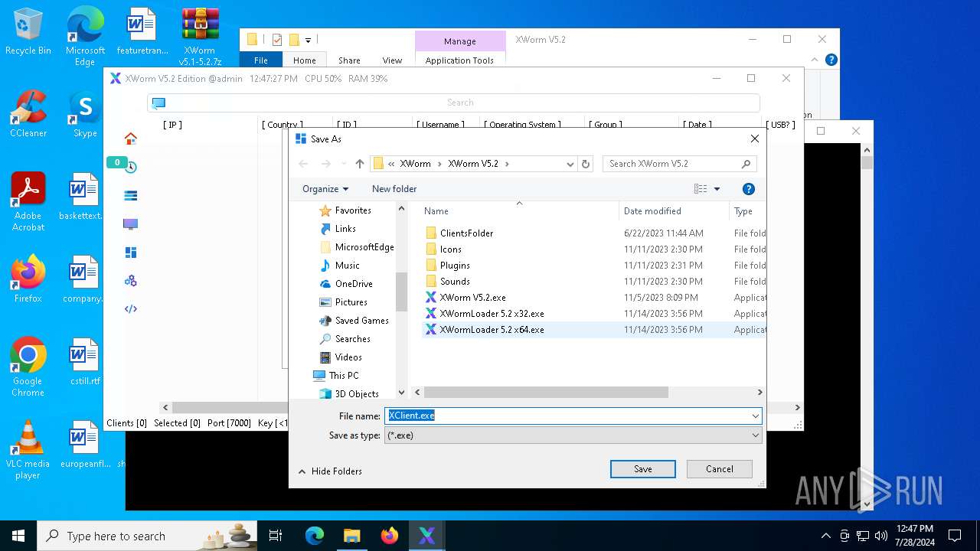Click navigation pane vertical scrollbar thumb

click(x=401, y=292)
